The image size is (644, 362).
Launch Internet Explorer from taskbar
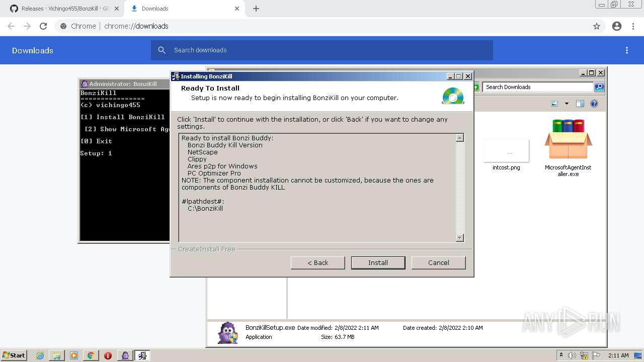point(40,355)
